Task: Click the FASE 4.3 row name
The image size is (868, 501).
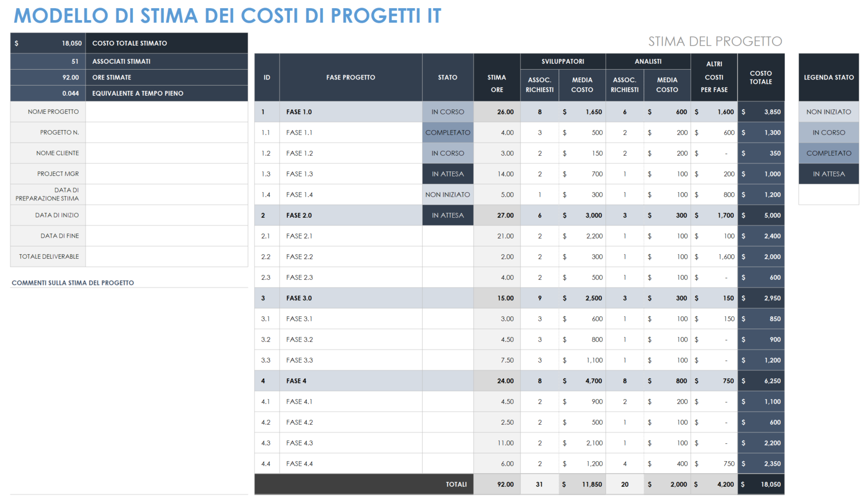Action: click(x=300, y=443)
